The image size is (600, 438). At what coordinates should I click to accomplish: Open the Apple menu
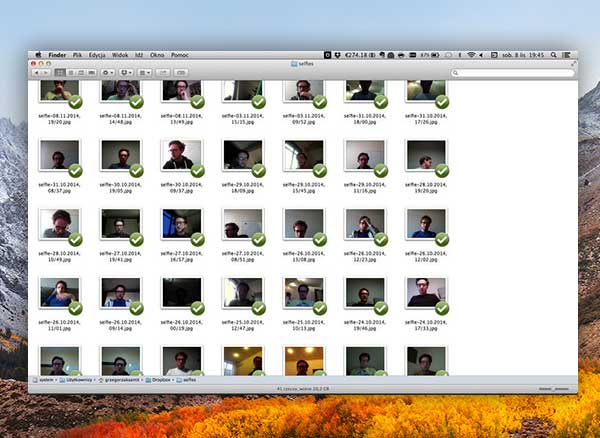[38, 55]
